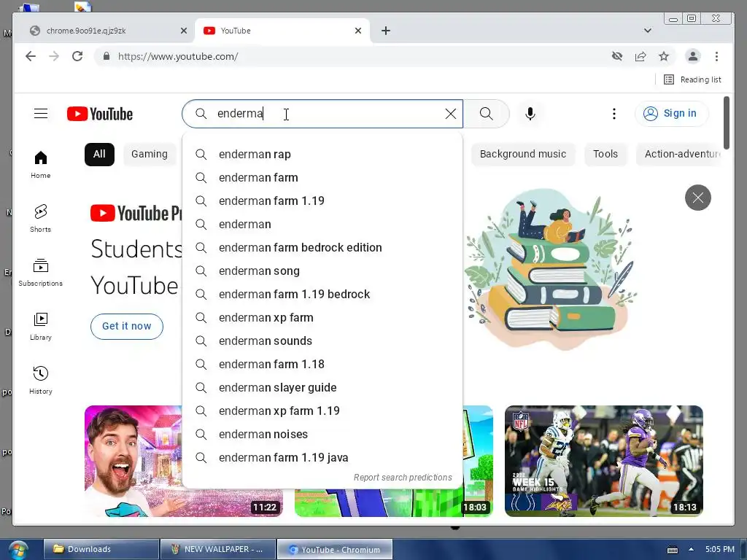Select the YouTube browser tab
747x560 pixels.
(283, 31)
